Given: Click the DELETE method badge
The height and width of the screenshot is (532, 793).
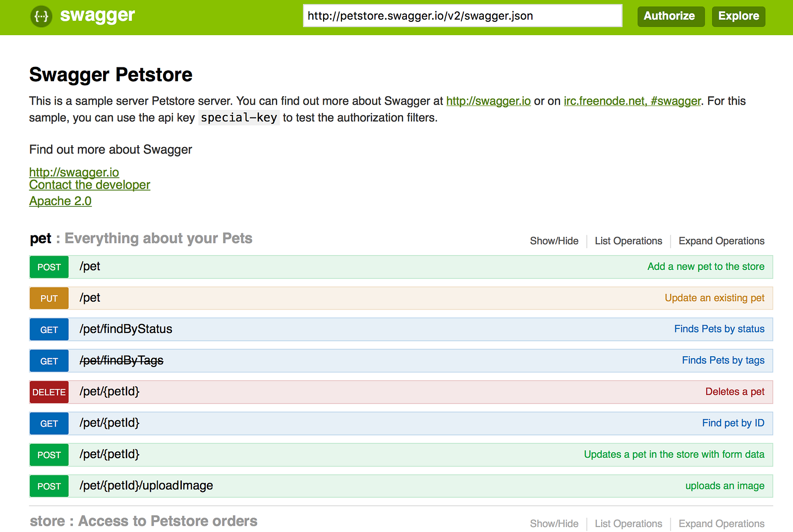Looking at the screenshot, I should pos(49,392).
